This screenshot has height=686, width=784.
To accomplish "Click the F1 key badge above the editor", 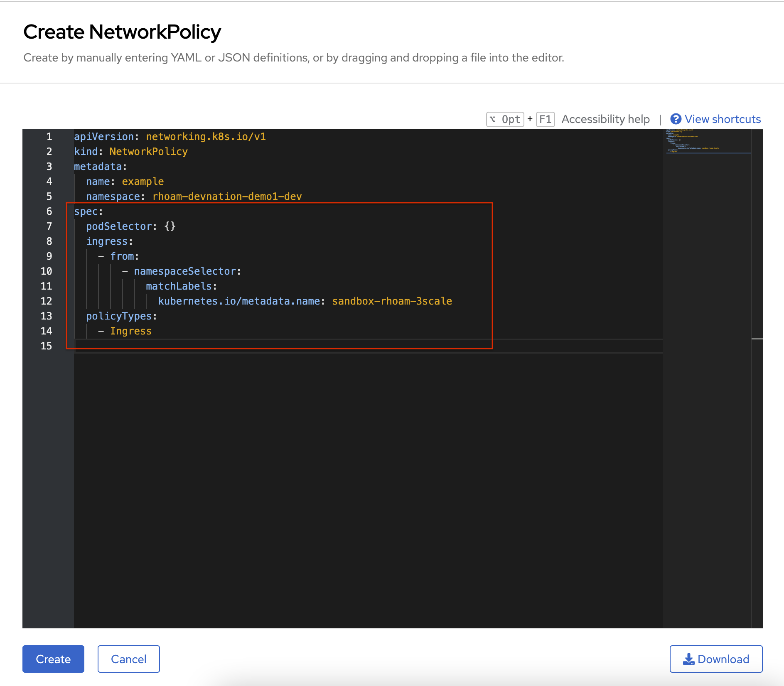I will point(546,119).
